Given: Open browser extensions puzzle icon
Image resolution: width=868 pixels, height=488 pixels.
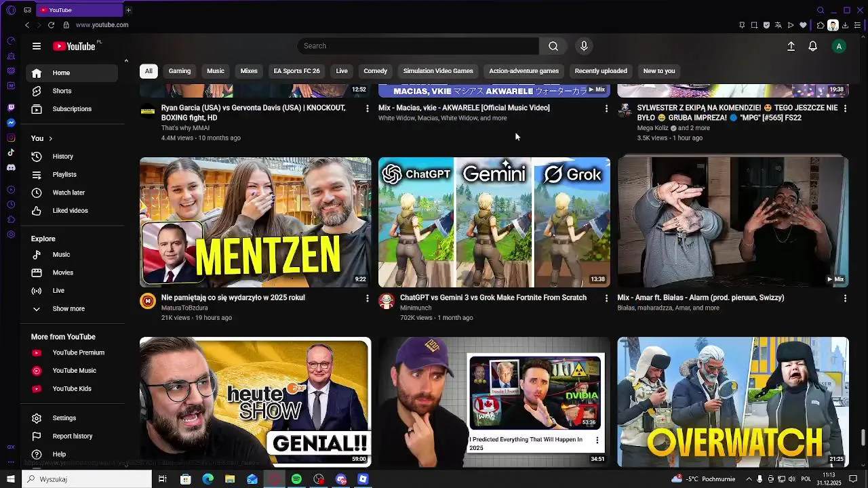Looking at the screenshot, I should click(x=821, y=25).
